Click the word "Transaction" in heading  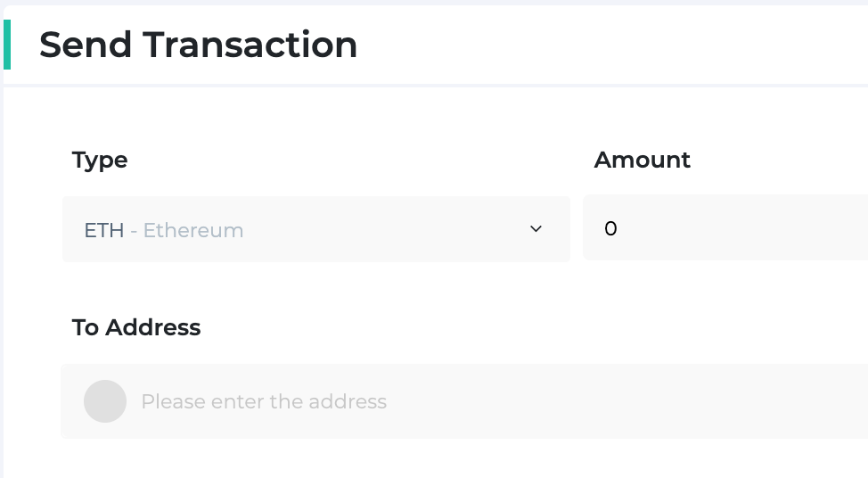250,45
